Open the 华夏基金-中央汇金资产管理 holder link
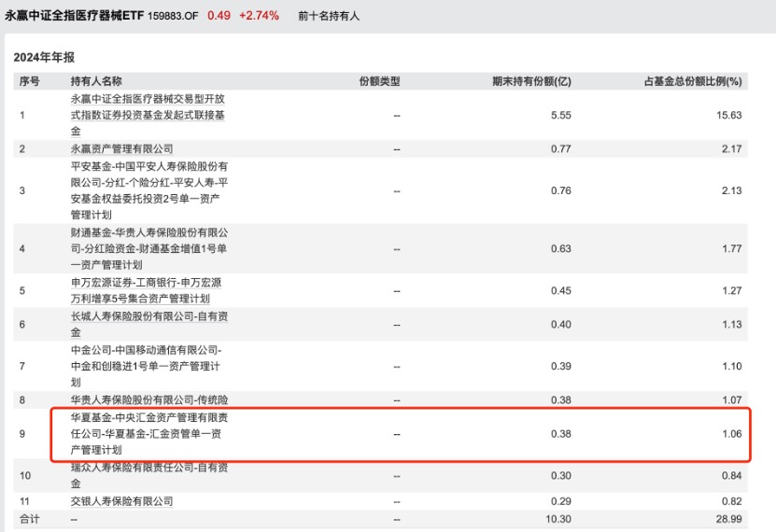The width and height of the screenshot is (777, 532). pyautogui.click(x=149, y=434)
